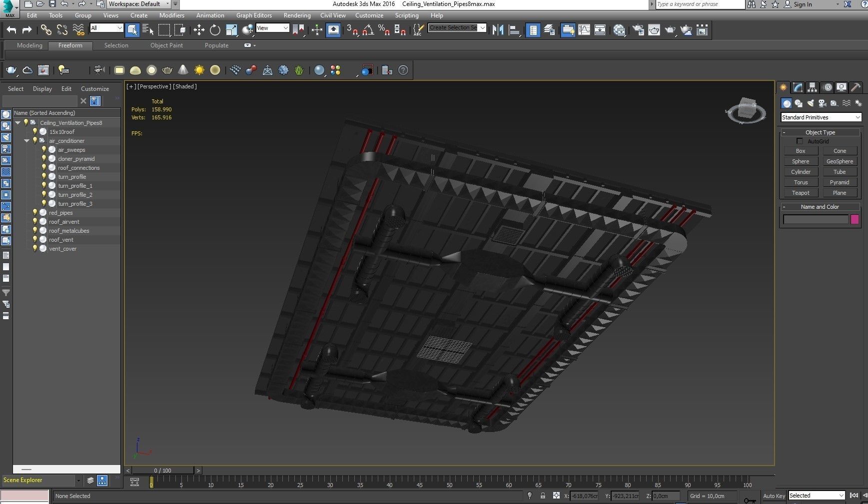Screen dimensions: 868x504
Task: Open the Render Setup icon
Action: pos(638,30)
